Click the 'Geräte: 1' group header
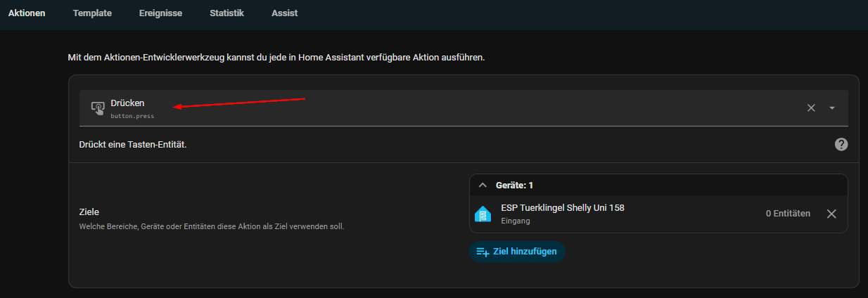The height and width of the screenshot is (298, 868). point(514,185)
